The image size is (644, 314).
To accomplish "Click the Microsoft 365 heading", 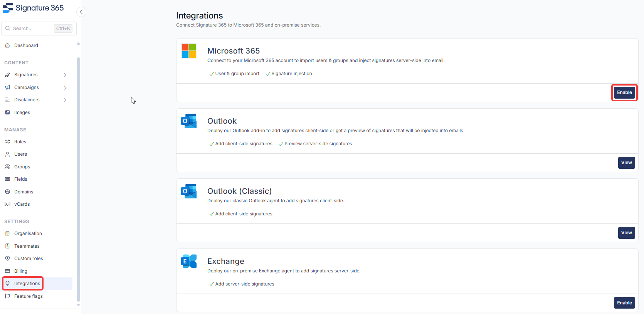I will (234, 51).
